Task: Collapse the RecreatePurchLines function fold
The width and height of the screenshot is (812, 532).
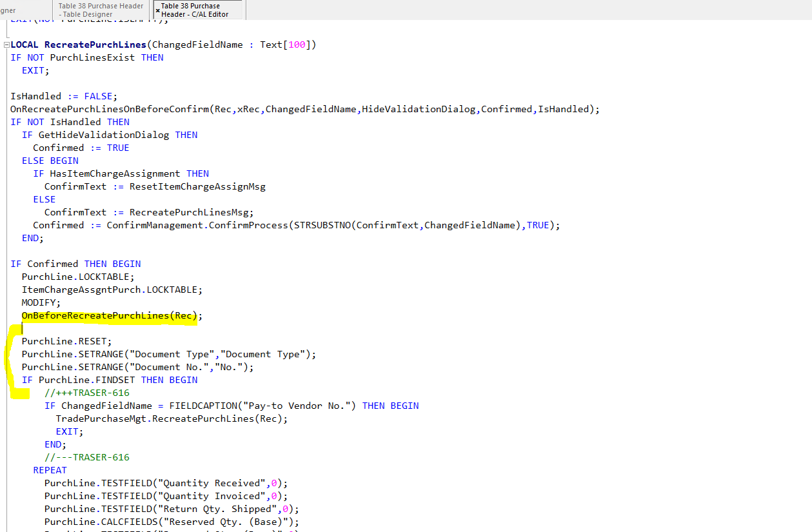Action: pyautogui.click(x=5, y=44)
